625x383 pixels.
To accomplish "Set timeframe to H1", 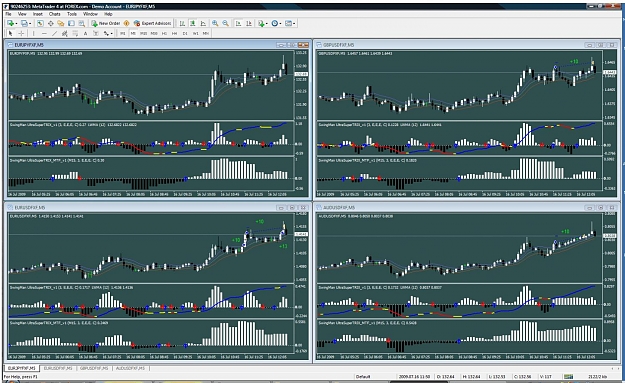I will click(x=164, y=33).
